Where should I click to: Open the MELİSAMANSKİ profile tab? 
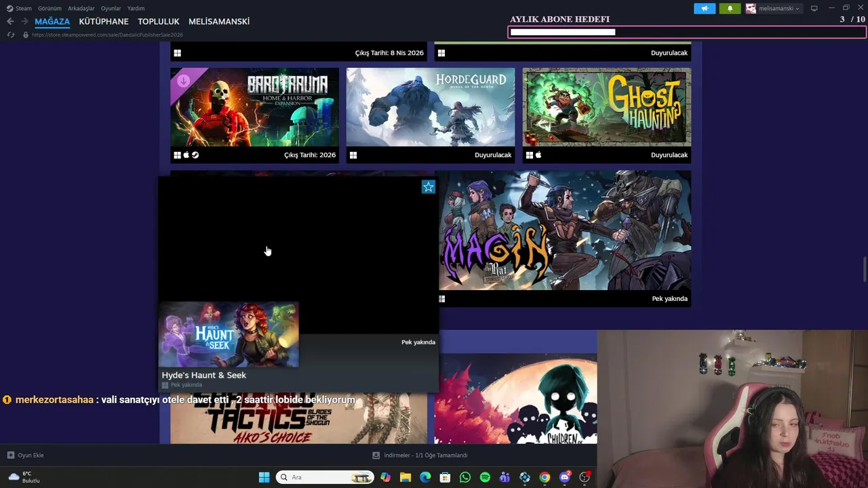pos(219,22)
